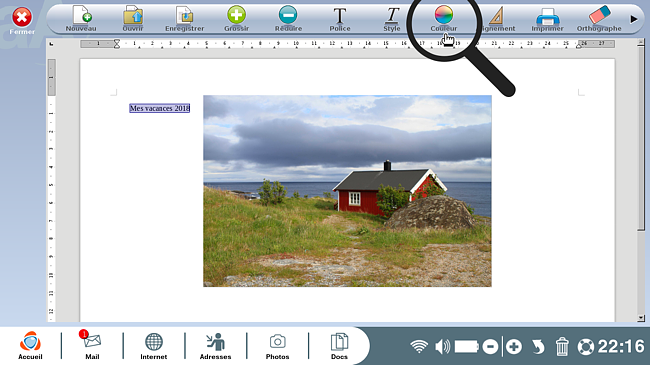Open the Style text options
650x365 pixels.
392,19
